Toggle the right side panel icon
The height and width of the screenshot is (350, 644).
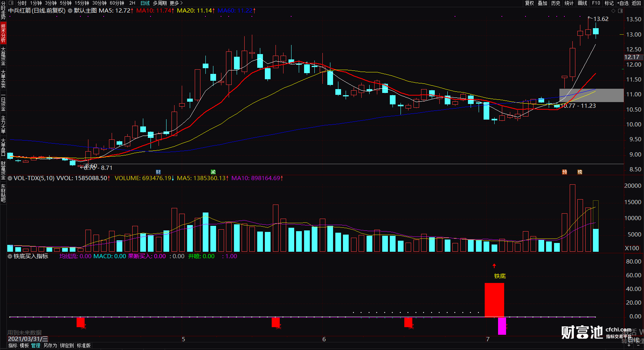point(620,11)
